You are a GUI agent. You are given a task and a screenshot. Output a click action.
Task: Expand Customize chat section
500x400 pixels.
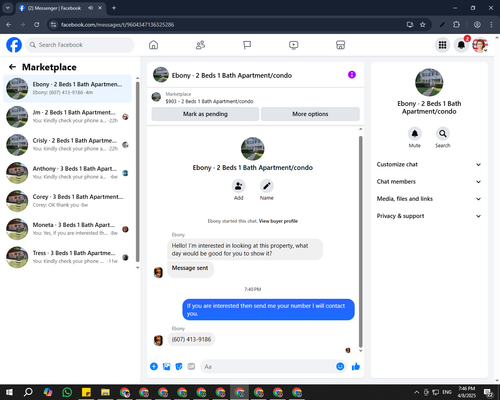pyautogui.click(x=429, y=164)
